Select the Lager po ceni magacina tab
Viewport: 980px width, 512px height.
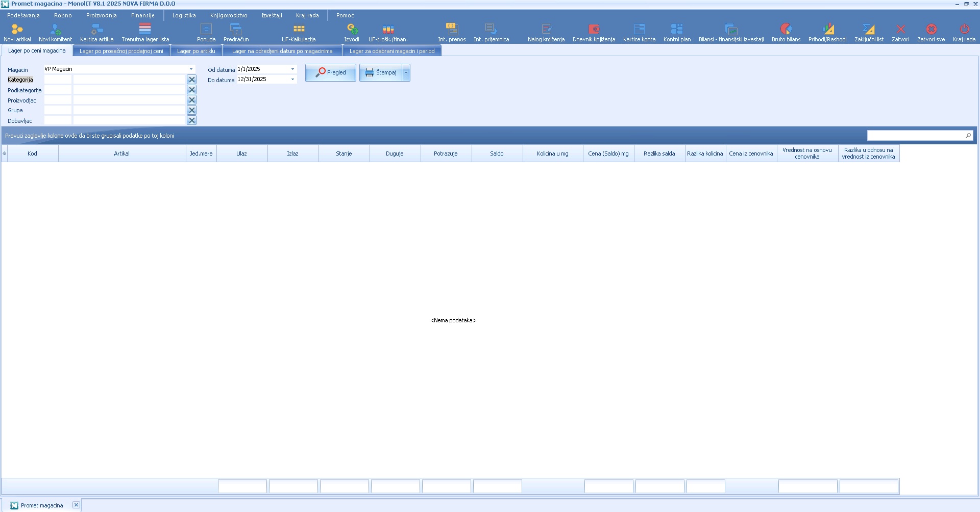point(37,50)
